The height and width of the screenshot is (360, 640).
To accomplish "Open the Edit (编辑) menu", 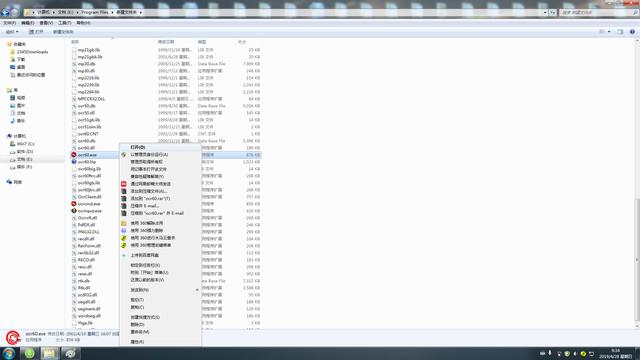I will (28, 23).
